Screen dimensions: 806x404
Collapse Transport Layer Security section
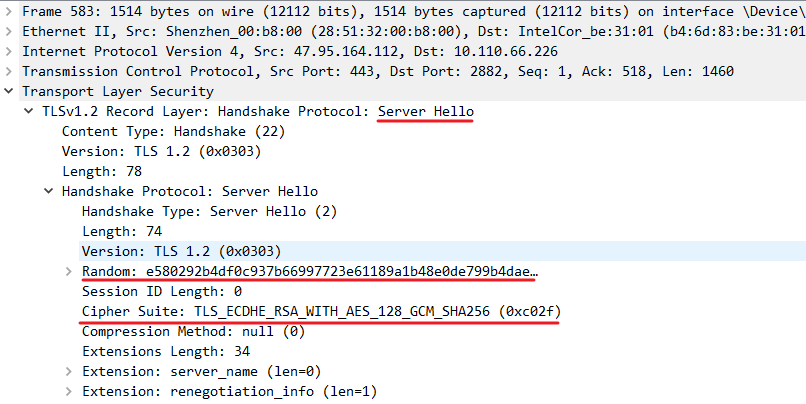point(9,91)
